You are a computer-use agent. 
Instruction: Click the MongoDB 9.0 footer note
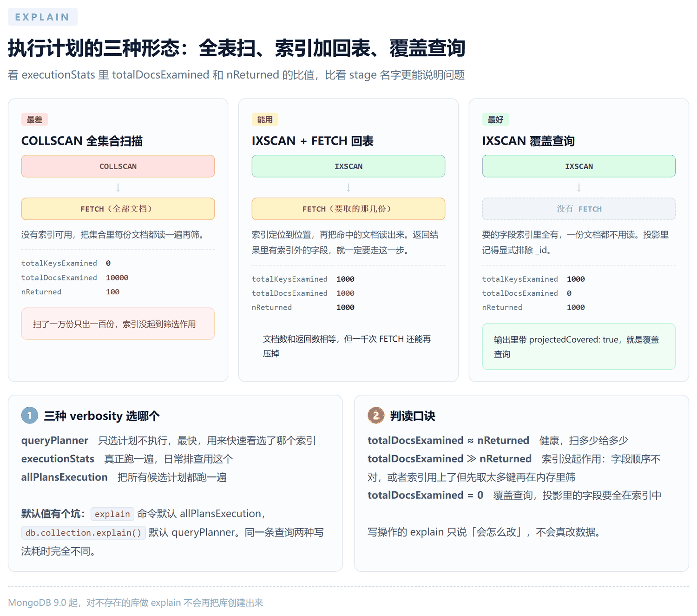[x=136, y=603]
